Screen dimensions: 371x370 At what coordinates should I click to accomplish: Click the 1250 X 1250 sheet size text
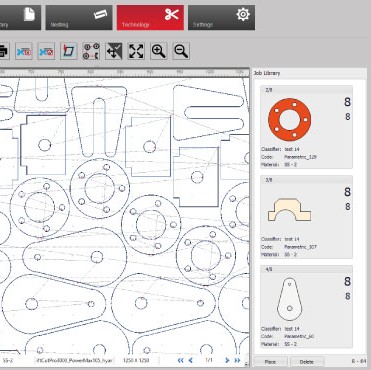136,360
